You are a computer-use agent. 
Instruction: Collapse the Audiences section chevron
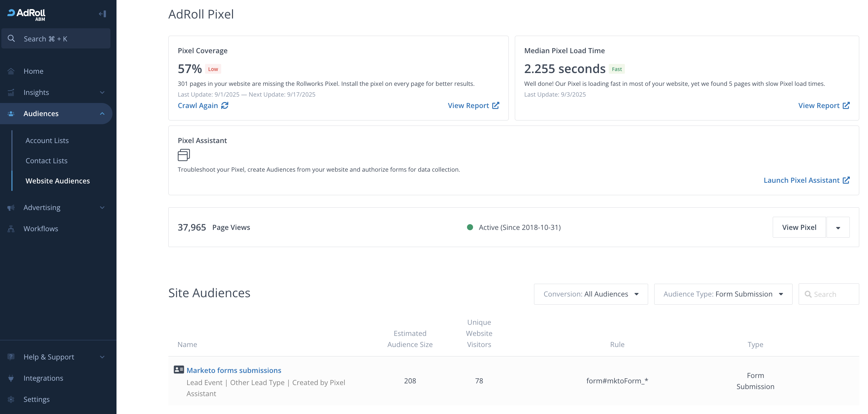coord(102,113)
